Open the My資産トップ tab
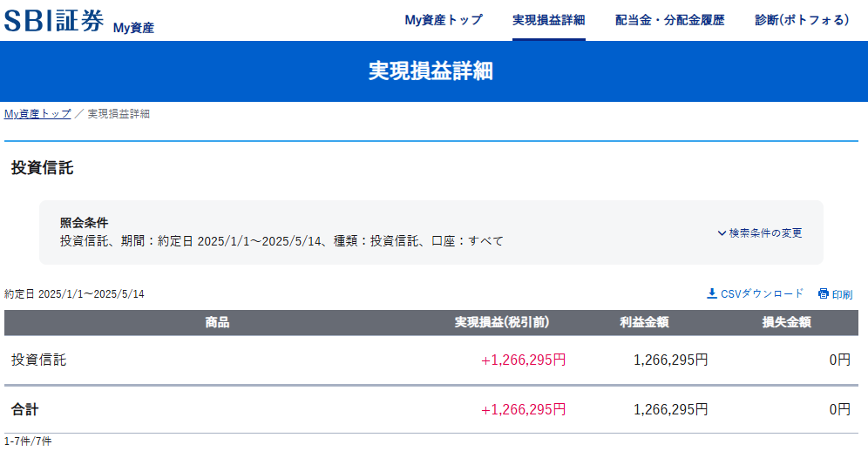The image size is (868, 451). (x=444, y=20)
